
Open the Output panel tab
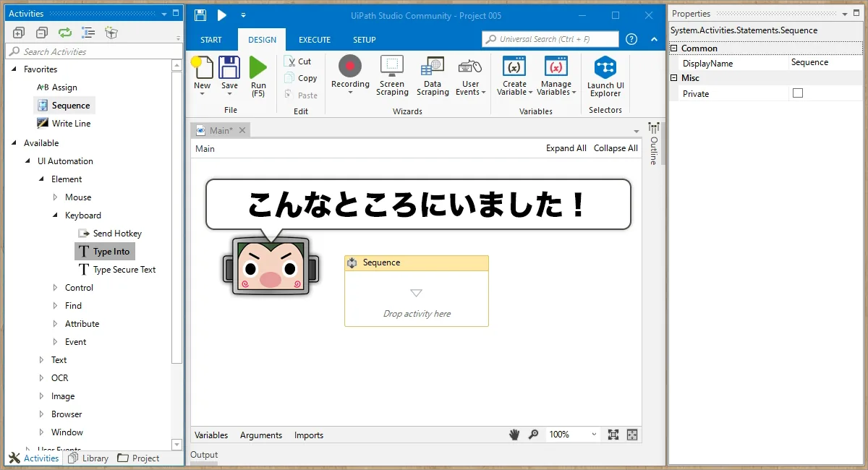click(204, 455)
